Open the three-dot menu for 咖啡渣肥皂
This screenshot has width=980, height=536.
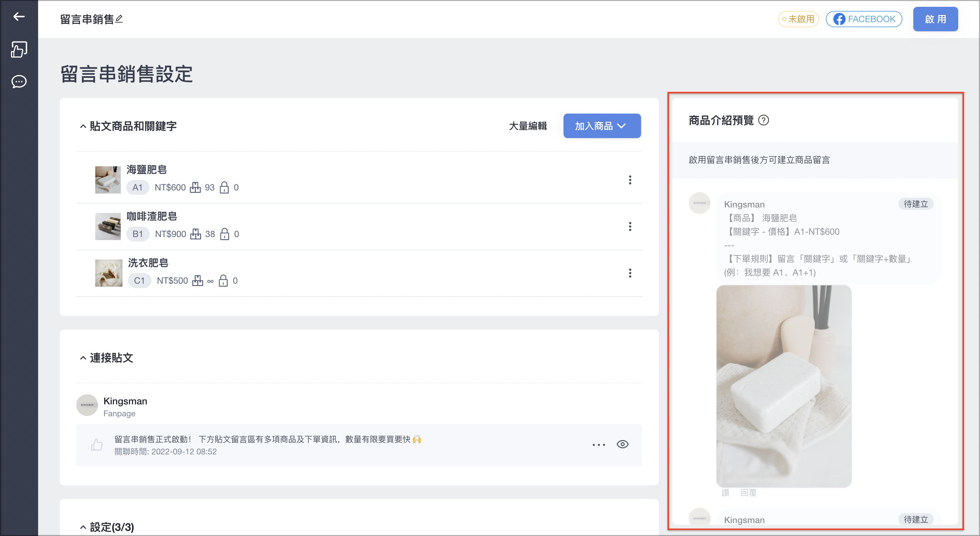tap(630, 227)
